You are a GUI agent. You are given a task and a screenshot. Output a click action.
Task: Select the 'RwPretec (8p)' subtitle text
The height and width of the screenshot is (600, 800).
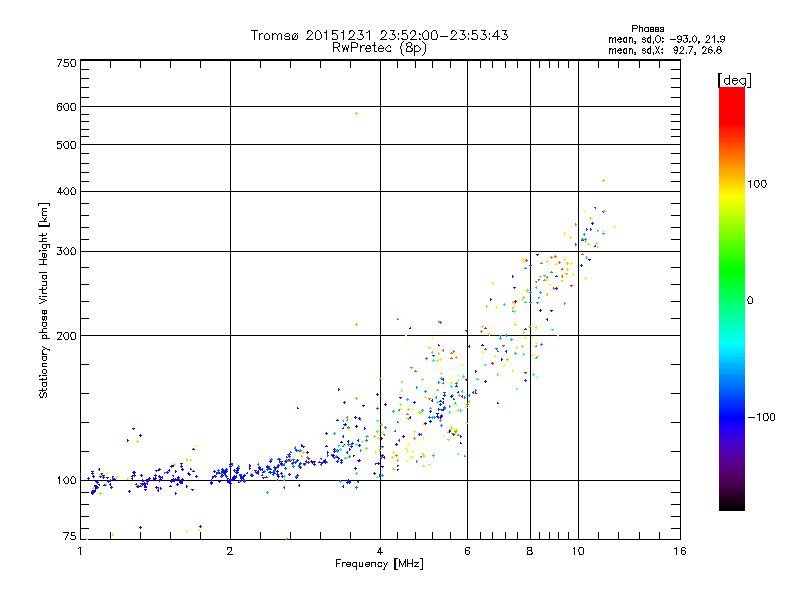pos(379,48)
